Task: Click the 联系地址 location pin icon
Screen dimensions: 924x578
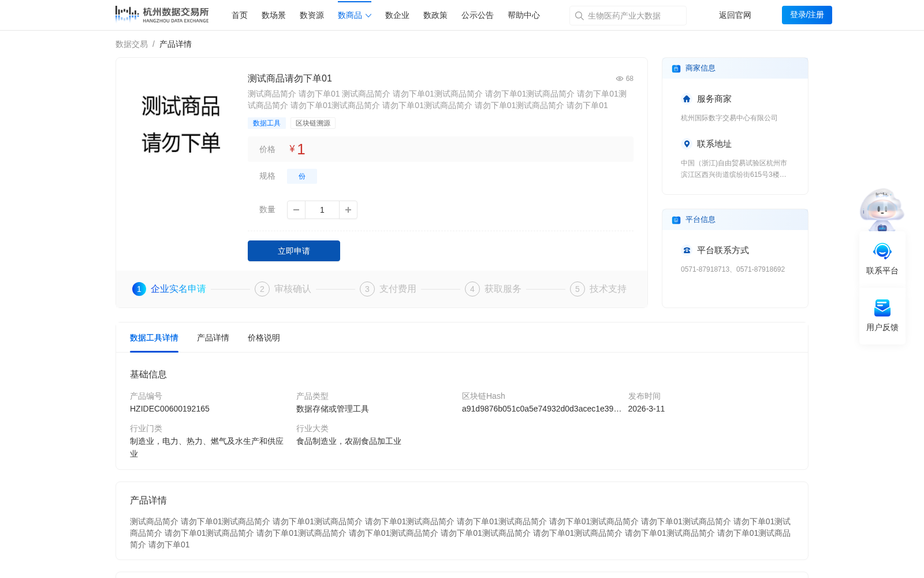Action: pyautogui.click(x=687, y=144)
